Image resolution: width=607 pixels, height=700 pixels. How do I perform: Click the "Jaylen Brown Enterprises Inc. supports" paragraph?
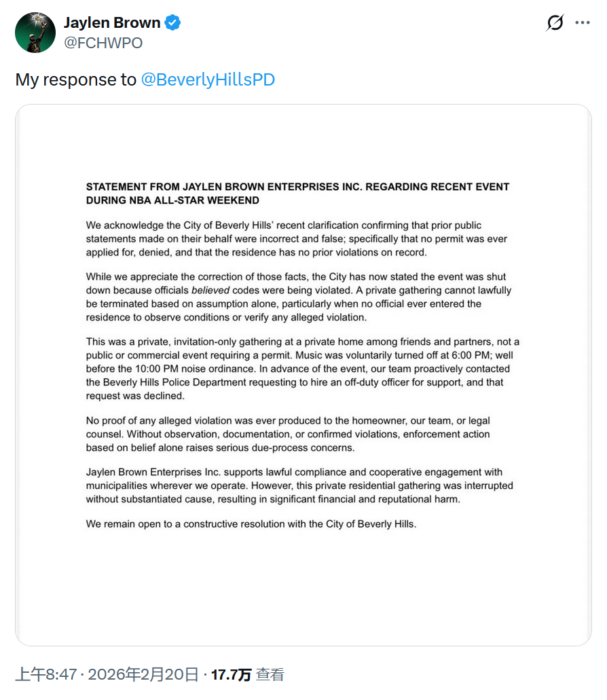299,485
